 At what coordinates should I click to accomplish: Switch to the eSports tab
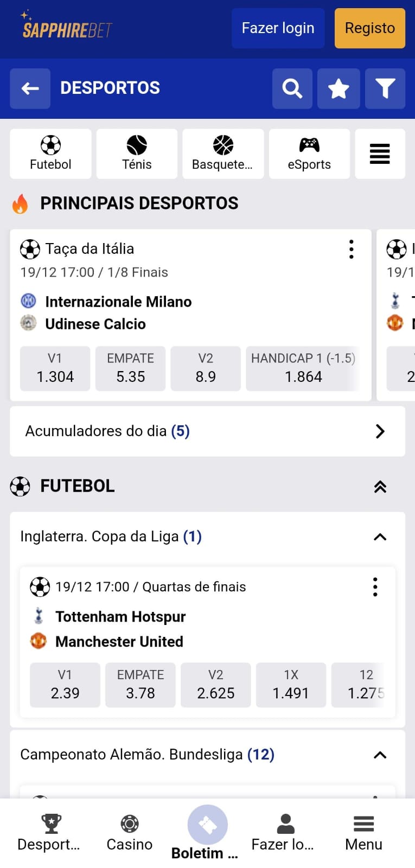click(309, 154)
